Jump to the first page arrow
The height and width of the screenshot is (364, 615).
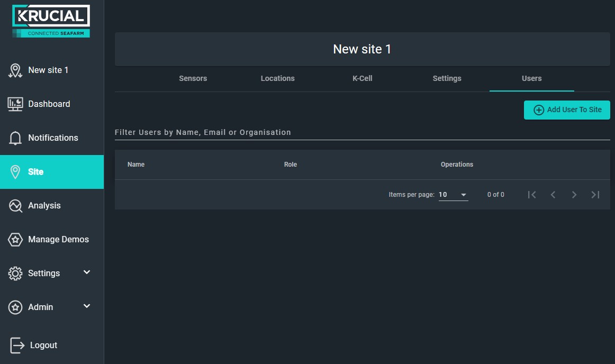tap(532, 195)
